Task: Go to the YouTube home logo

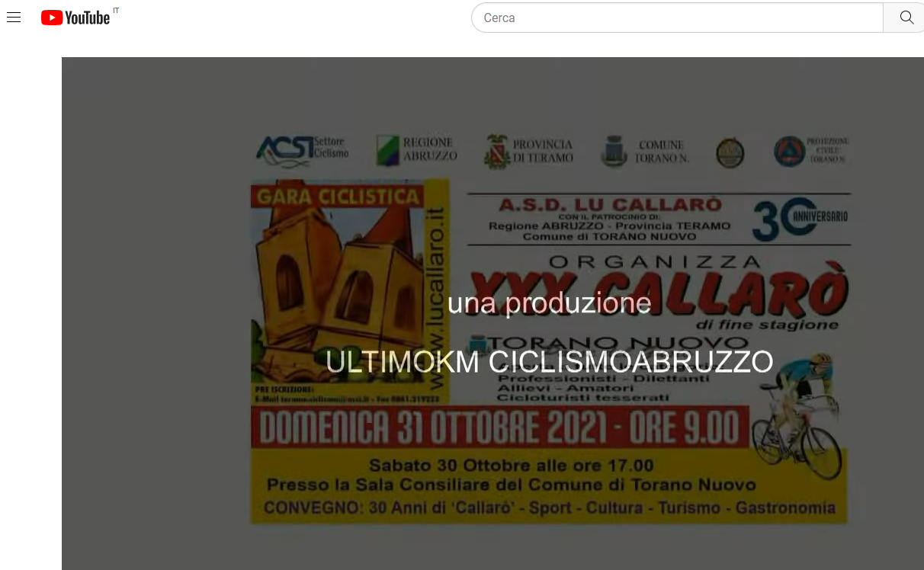Action: tap(75, 18)
